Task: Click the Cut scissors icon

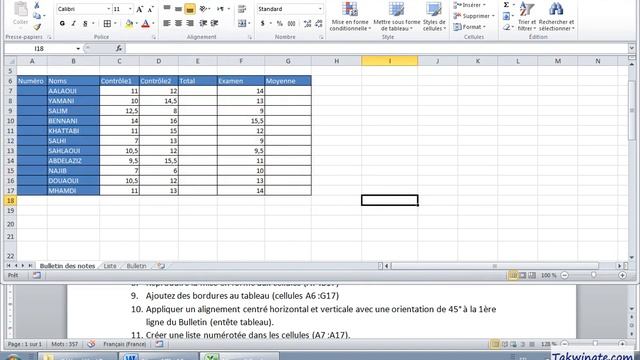Action: (x=37, y=5)
